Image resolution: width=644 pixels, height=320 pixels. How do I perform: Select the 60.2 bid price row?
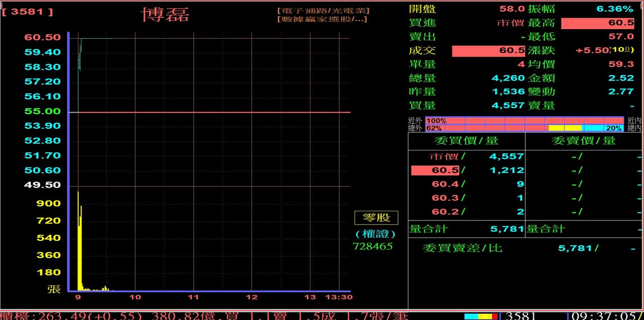tap(466, 212)
